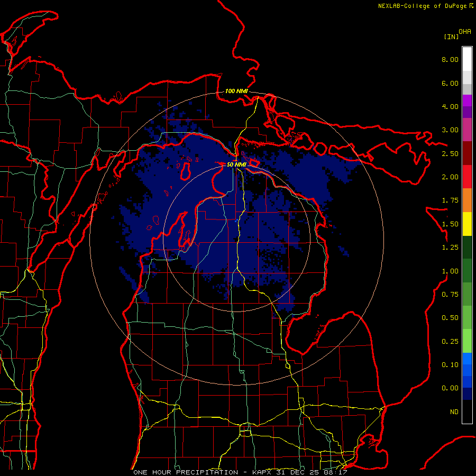Click the 1.00 legend value

coord(450,271)
